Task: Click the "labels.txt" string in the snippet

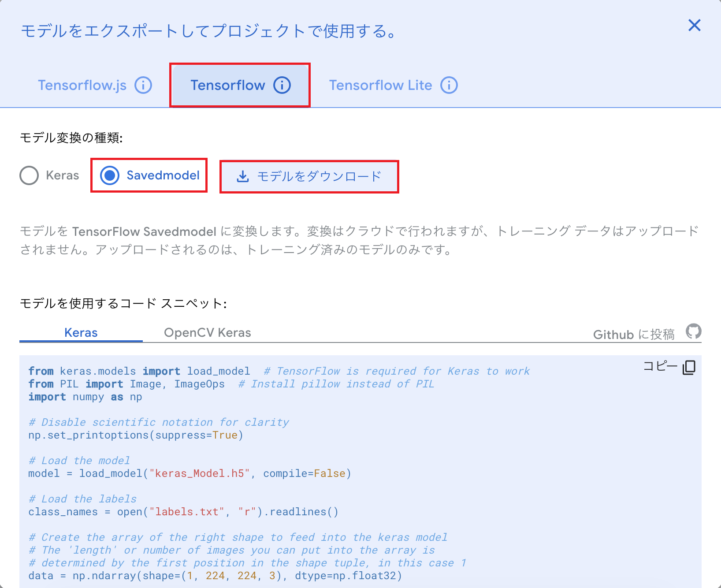Action: pyautogui.click(x=187, y=512)
